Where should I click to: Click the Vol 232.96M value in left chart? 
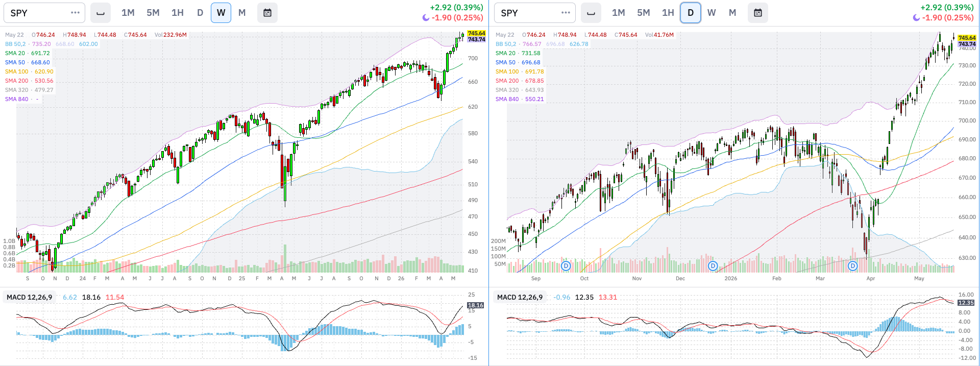pos(170,35)
